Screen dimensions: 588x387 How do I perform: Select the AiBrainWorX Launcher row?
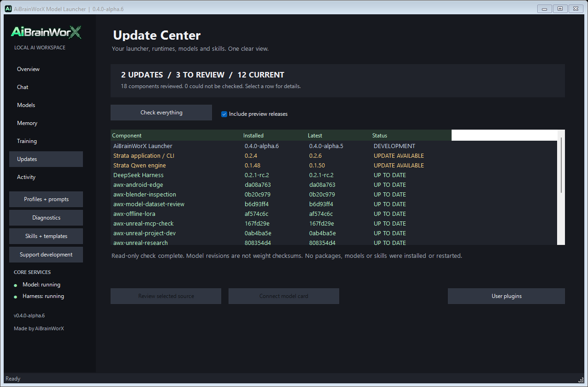(x=334, y=146)
